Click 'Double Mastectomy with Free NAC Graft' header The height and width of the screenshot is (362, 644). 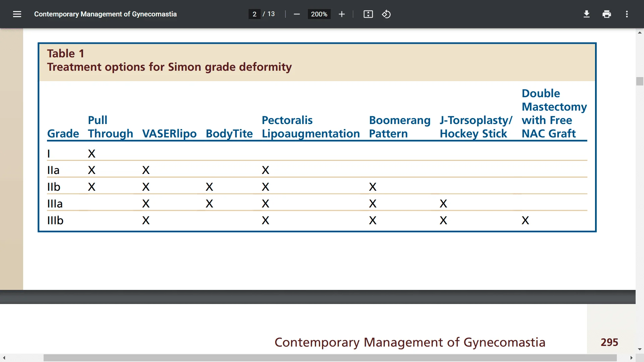point(554,113)
